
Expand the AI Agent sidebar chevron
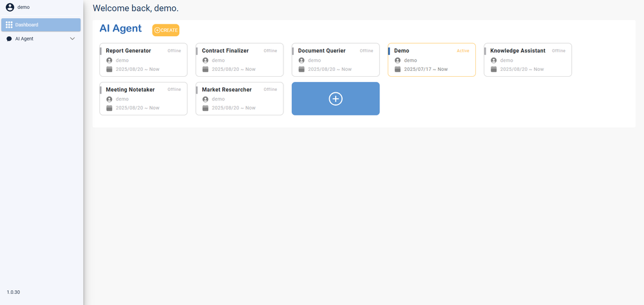(73, 39)
